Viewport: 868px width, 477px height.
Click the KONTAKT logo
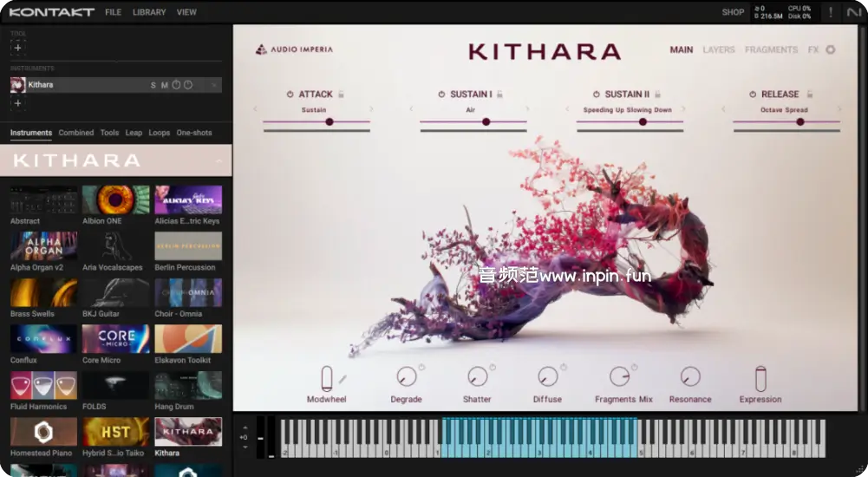51,11
